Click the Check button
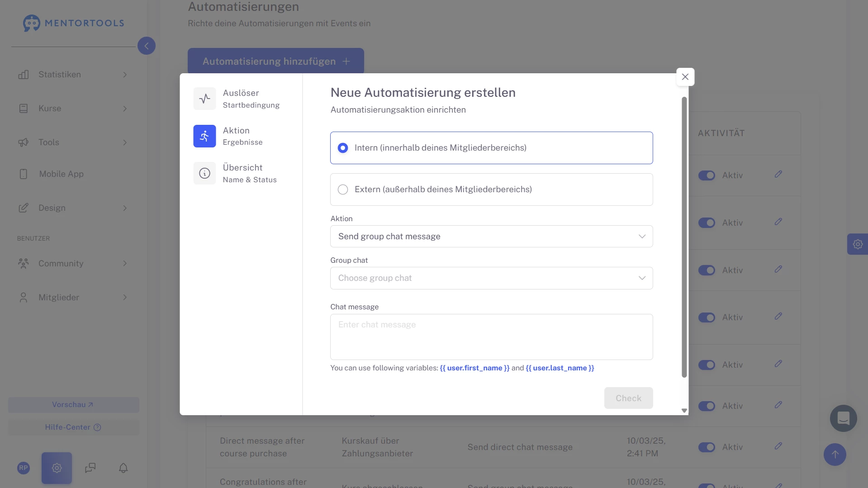This screenshot has width=868, height=488. tap(628, 398)
